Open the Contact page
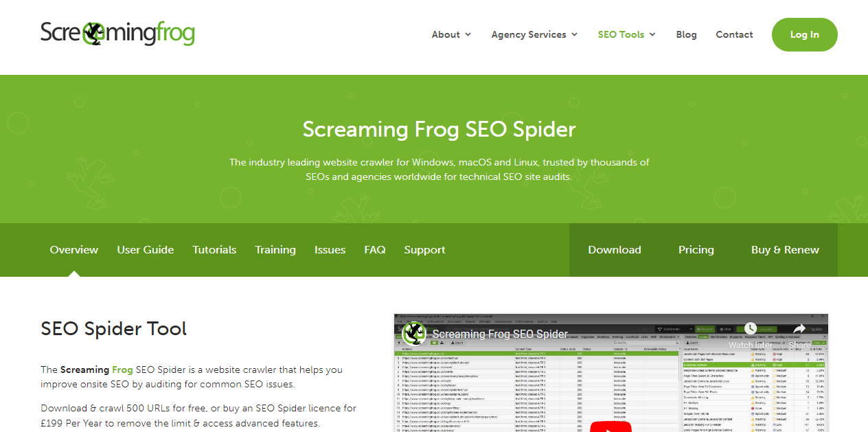Viewport: 868px width, 432px height. tap(734, 34)
